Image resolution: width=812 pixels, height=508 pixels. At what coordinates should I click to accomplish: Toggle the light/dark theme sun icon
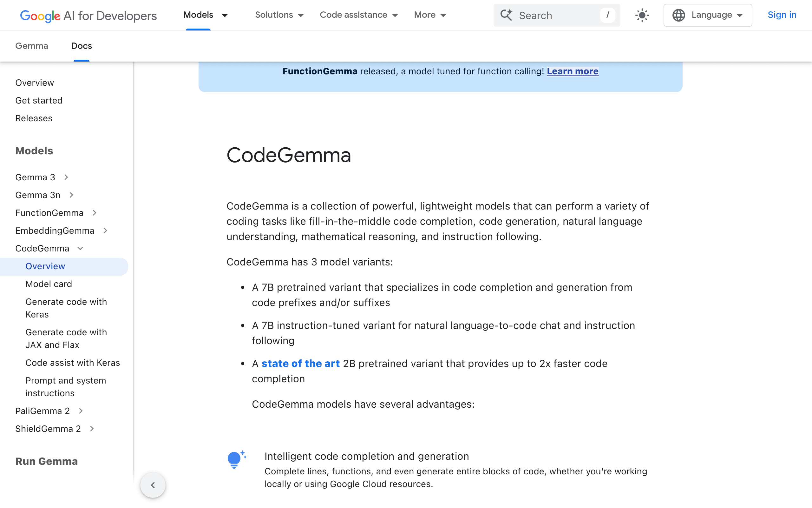pos(642,15)
